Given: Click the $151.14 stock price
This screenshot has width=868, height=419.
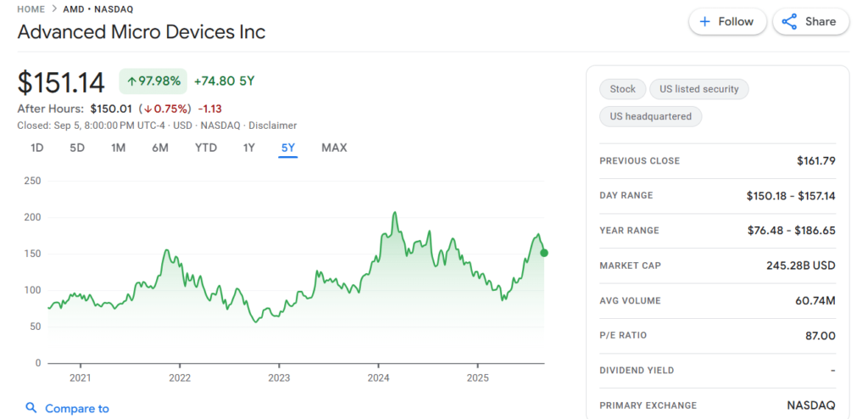Looking at the screenshot, I should click(x=61, y=82).
